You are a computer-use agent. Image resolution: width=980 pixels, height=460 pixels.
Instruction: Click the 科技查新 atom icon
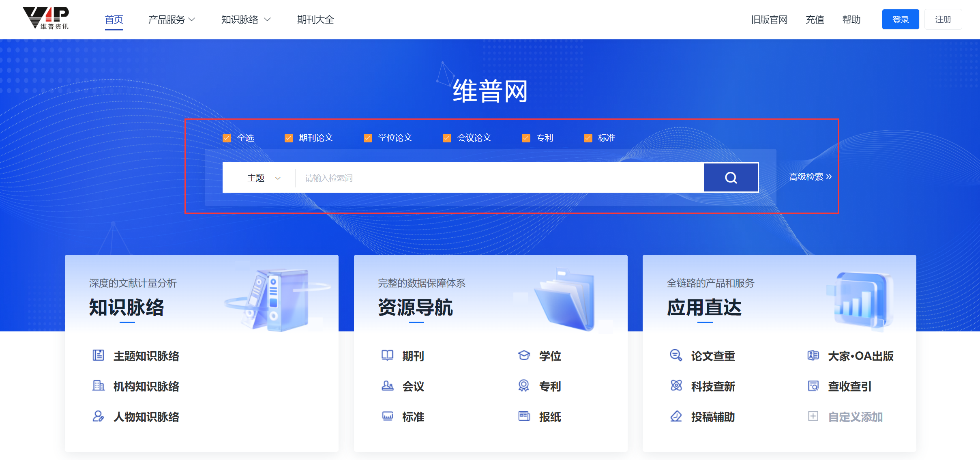[676, 386]
